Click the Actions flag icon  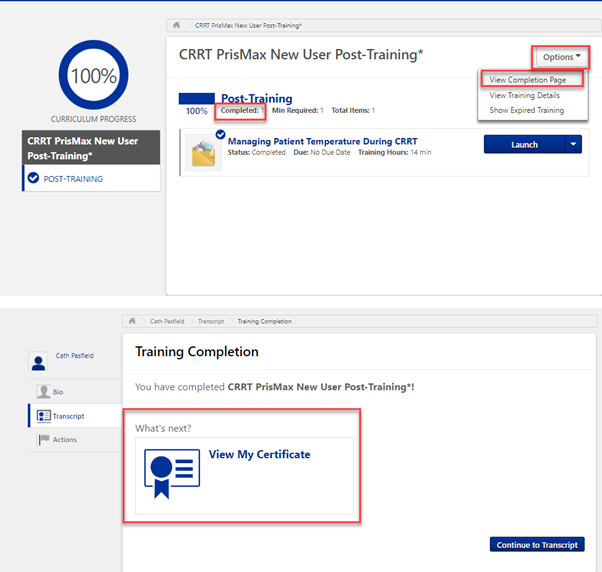coord(44,440)
